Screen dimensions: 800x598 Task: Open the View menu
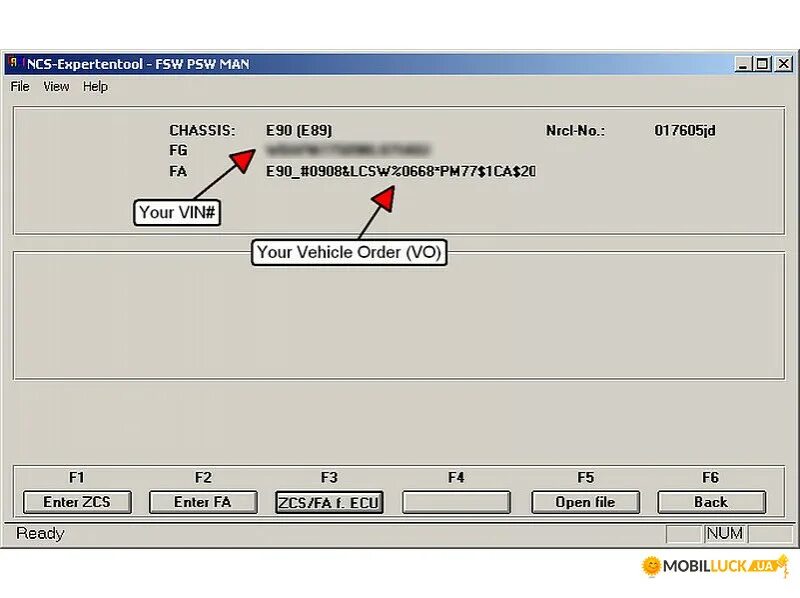(x=56, y=87)
